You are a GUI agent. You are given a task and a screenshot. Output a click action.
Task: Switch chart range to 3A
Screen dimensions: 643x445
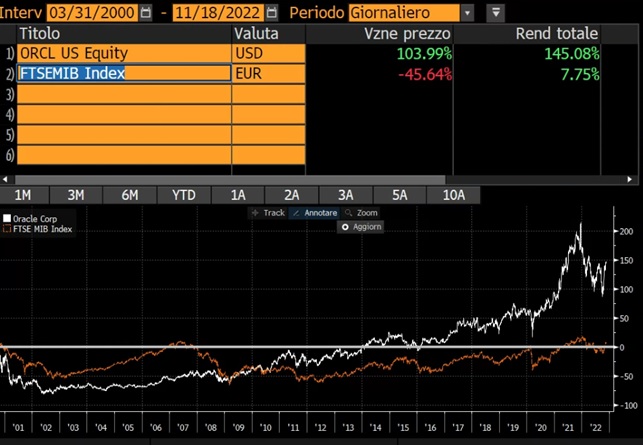[x=346, y=195]
